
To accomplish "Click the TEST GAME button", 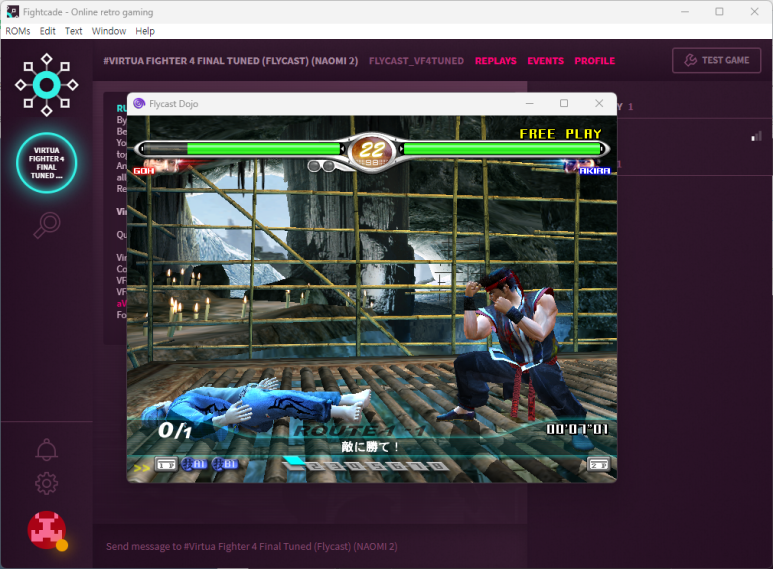I will [716, 60].
